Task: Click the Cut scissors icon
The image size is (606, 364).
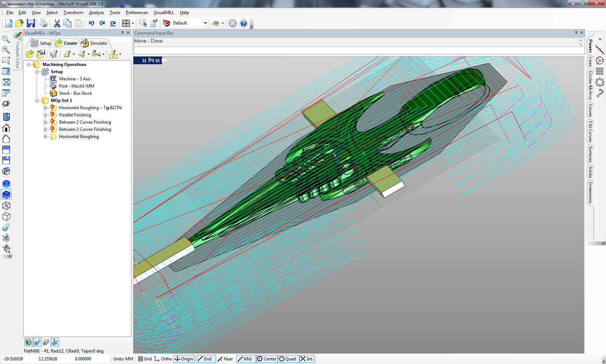Action: click(x=57, y=23)
